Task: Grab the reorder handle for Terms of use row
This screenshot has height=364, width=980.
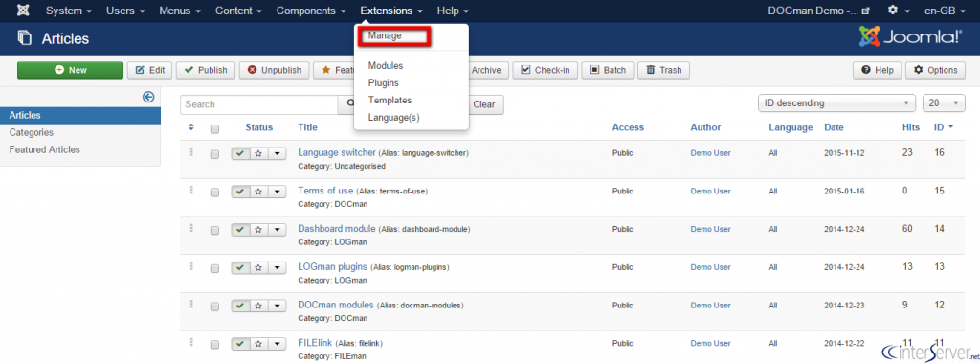Action: click(x=191, y=190)
